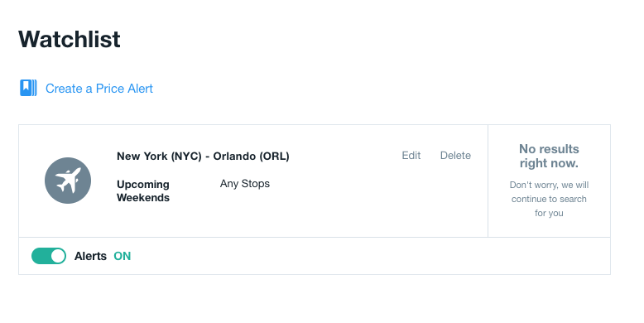Delete the New York to Orlando alert
Screen dimensions: 644x323
455,156
